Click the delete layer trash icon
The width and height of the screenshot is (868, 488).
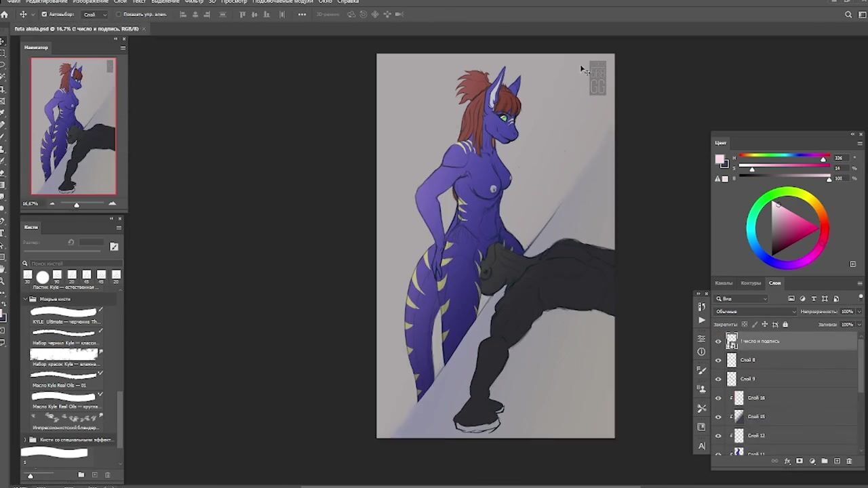click(849, 462)
